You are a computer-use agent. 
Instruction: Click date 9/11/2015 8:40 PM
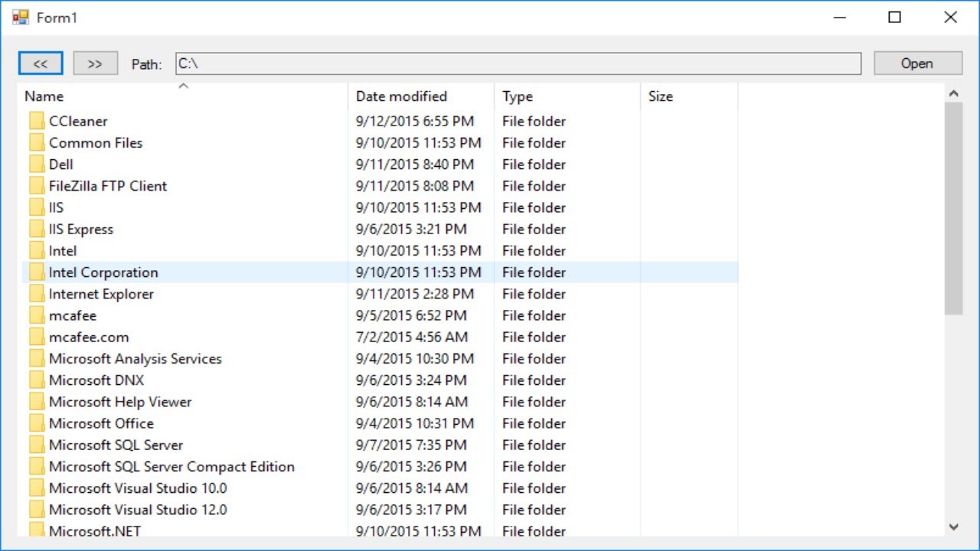(x=415, y=164)
